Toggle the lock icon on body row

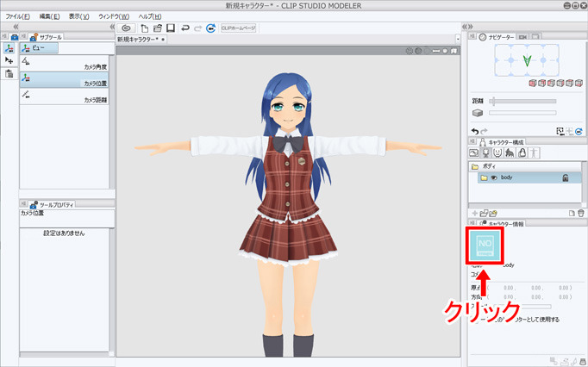565,177
